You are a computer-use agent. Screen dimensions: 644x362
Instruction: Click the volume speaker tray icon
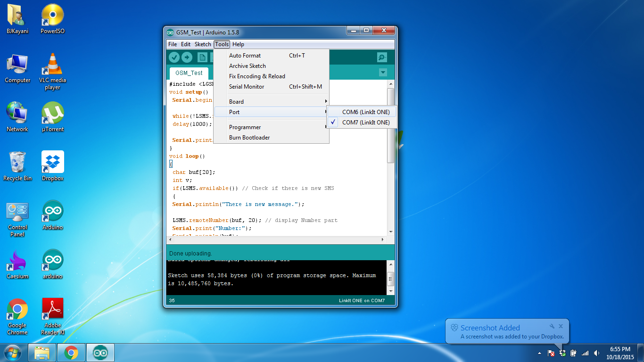(597, 353)
